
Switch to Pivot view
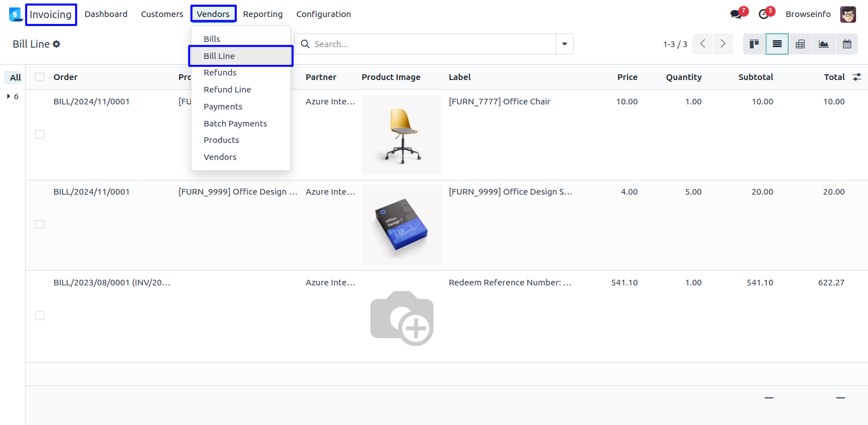[800, 44]
